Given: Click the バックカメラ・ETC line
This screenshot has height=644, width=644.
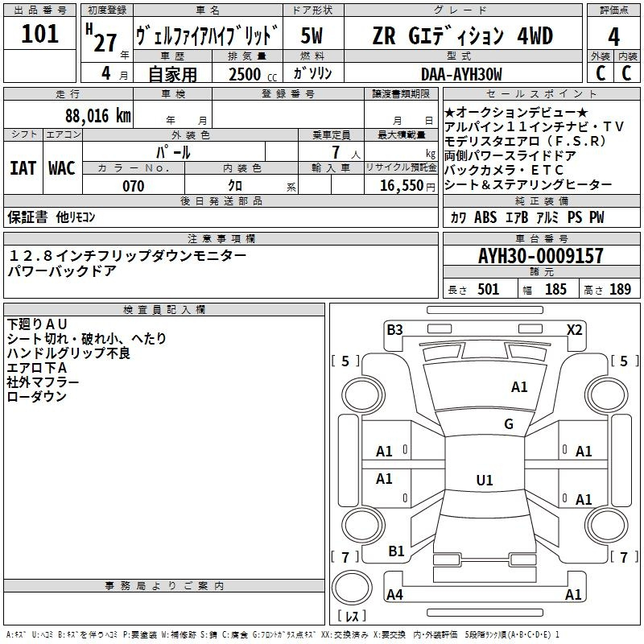Looking at the screenshot, I should pyautogui.click(x=504, y=170).
